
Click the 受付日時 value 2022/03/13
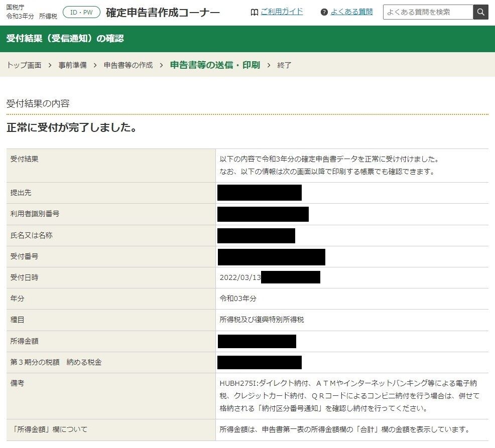(240, 277)
